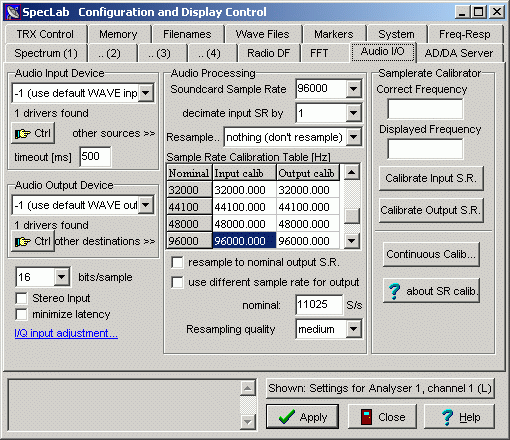The image size is (510, 440).
Task: Enable resample to nominal output S.R.
Action: pos(177,262)
